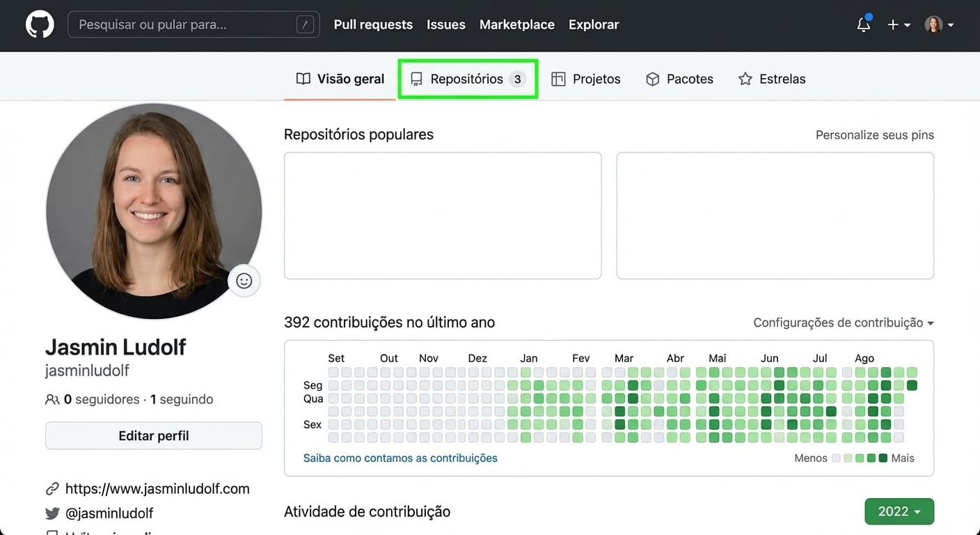Viewport: 980px width, 535px height.
Task: Click the project board icon beside Projetos
Action: [558, 79]
